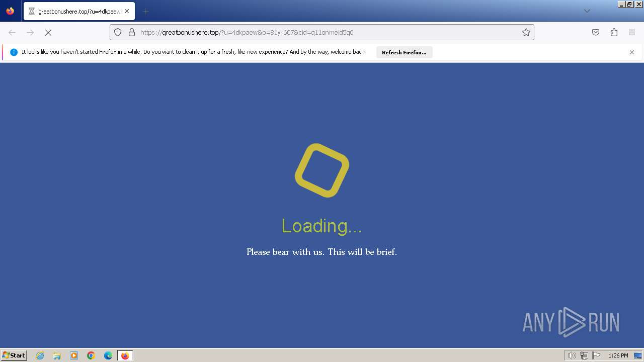Bookmark this page with the star

click(526, 32)
